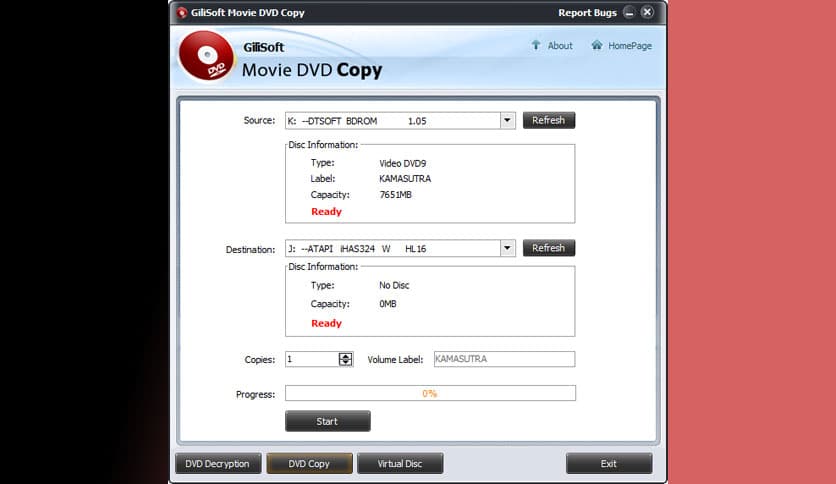Click the Volume Label field KAMASUTRA
The height and width of the screenshot is (484, 836).
pyautogui.click(x=504, y=359)
